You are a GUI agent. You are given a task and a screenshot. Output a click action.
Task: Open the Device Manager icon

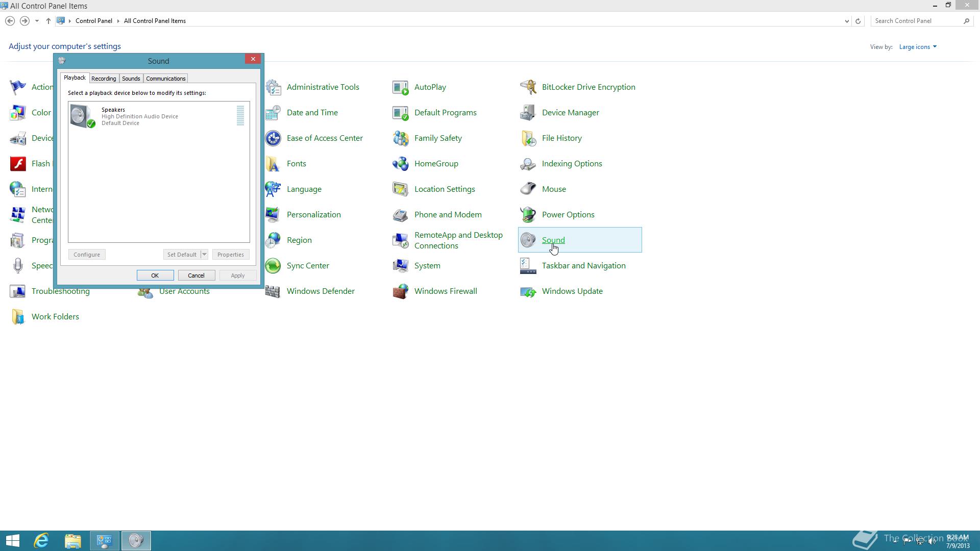pyautogui.click(x=528, y=113)
